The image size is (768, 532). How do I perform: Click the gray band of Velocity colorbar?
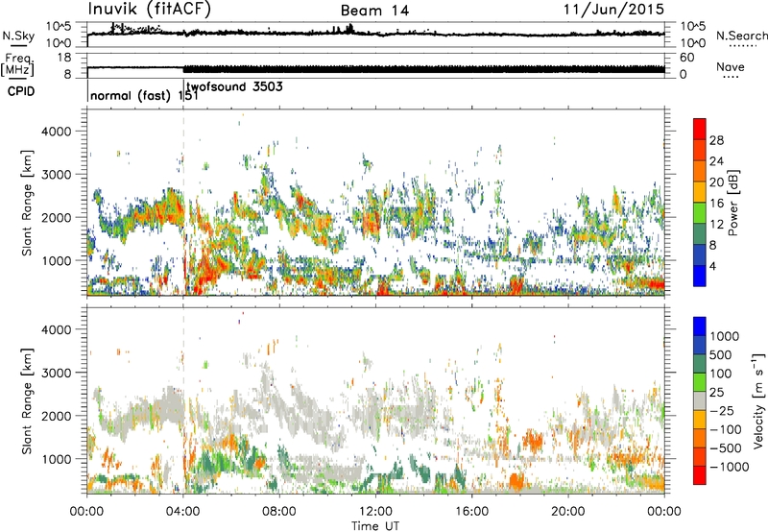click(x=700, y=400)
